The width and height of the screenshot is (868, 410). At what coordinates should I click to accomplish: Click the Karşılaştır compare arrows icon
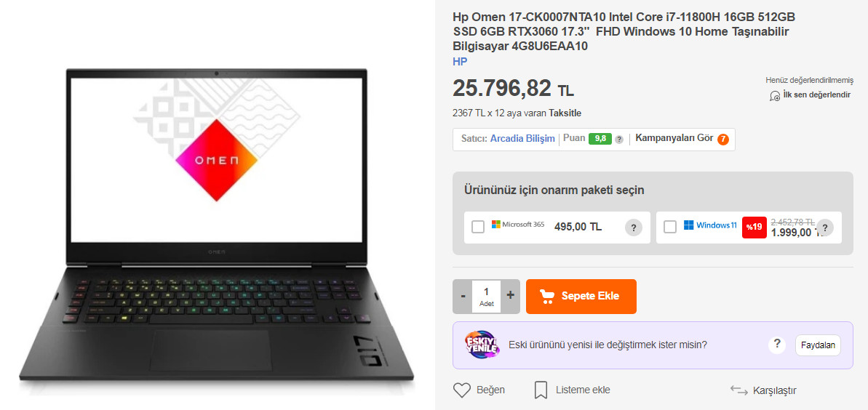click(739, 390)
